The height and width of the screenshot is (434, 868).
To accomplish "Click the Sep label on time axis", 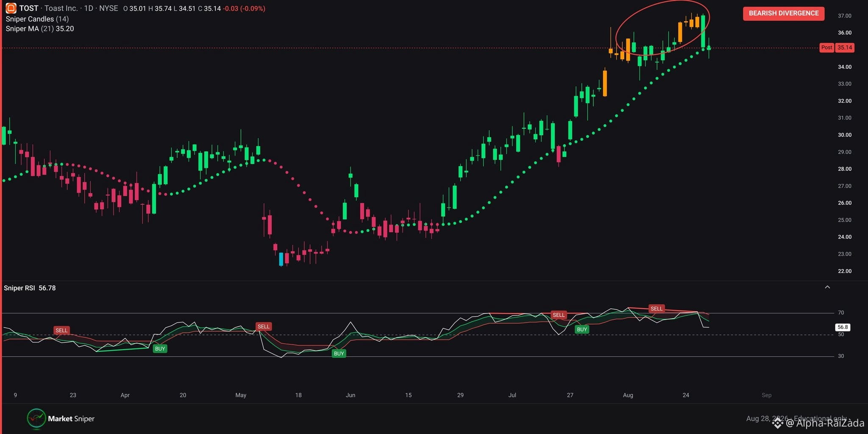I will (767, 395).
